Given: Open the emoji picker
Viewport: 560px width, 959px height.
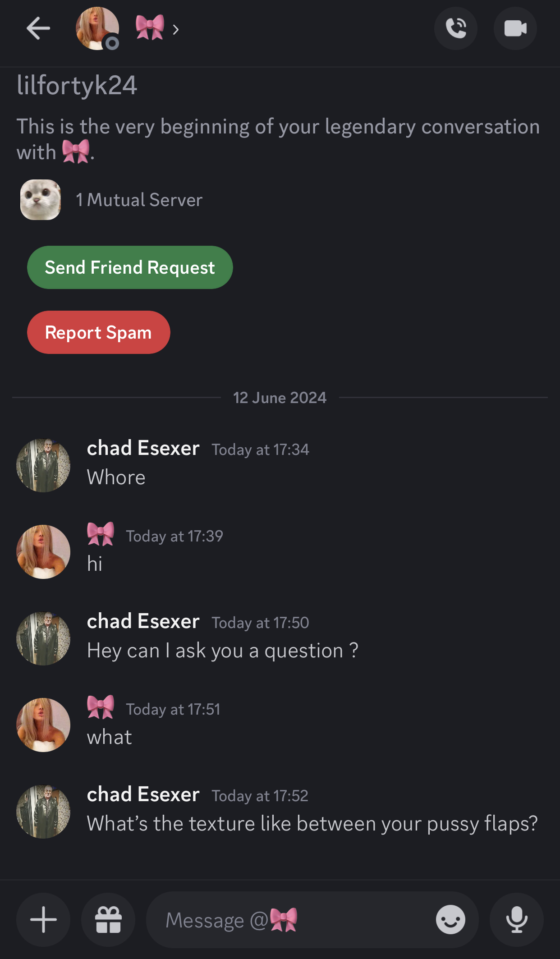Looking at the screenshot, I should click(x=450, y=920).
